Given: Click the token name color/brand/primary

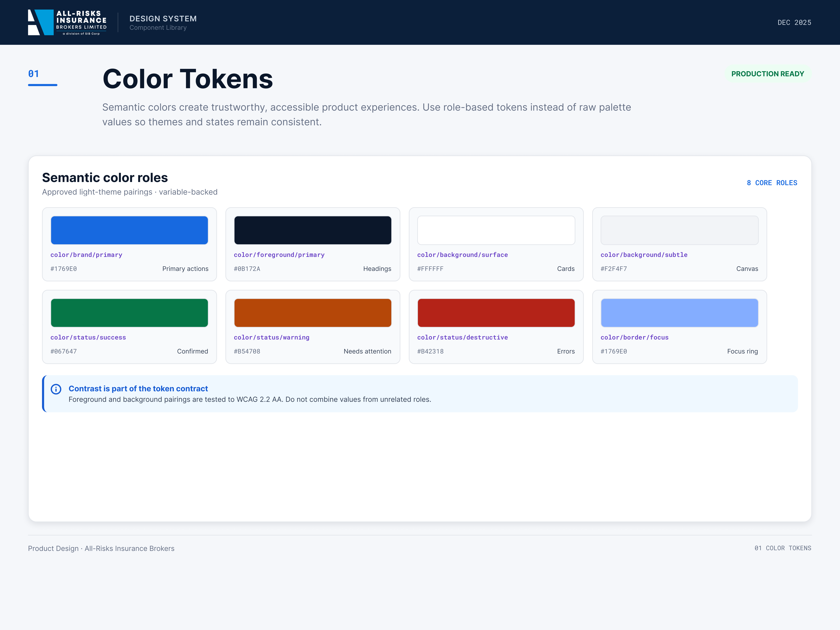Looking at the screenshot, I should [86, 255].
